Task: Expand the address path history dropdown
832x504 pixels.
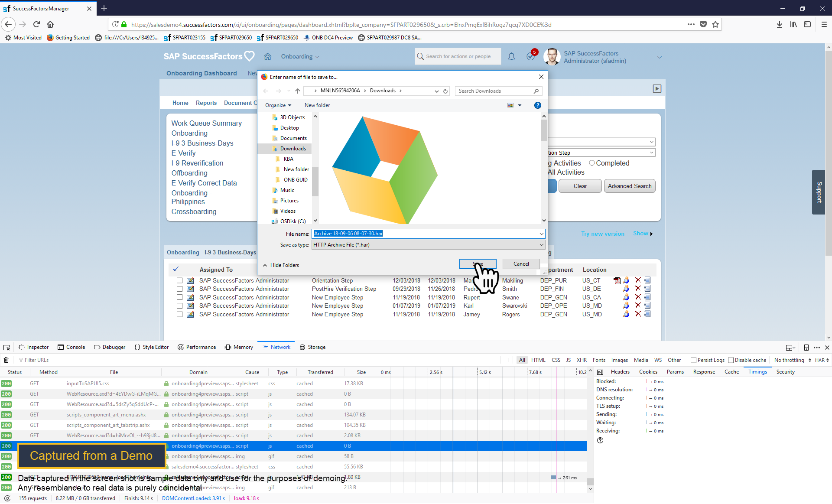Action: pos(436,91)
